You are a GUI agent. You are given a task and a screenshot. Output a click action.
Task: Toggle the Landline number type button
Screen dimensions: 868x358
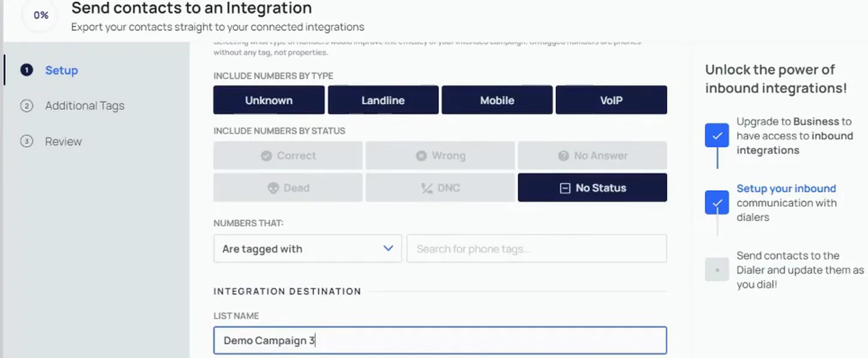pos(383,100)
